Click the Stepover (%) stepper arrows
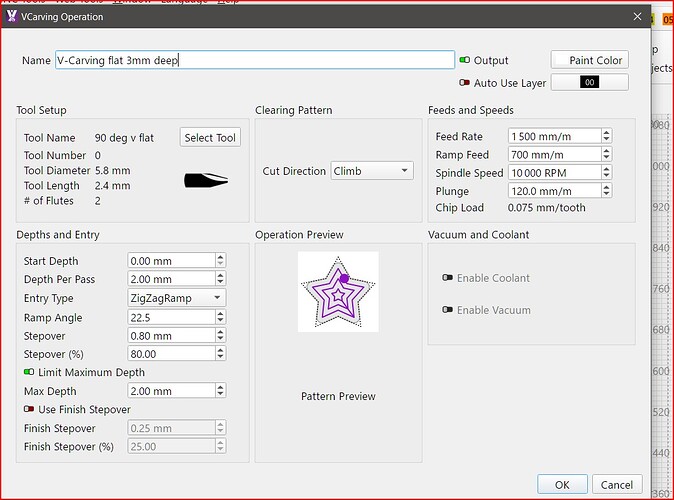 tap(220, 353)
